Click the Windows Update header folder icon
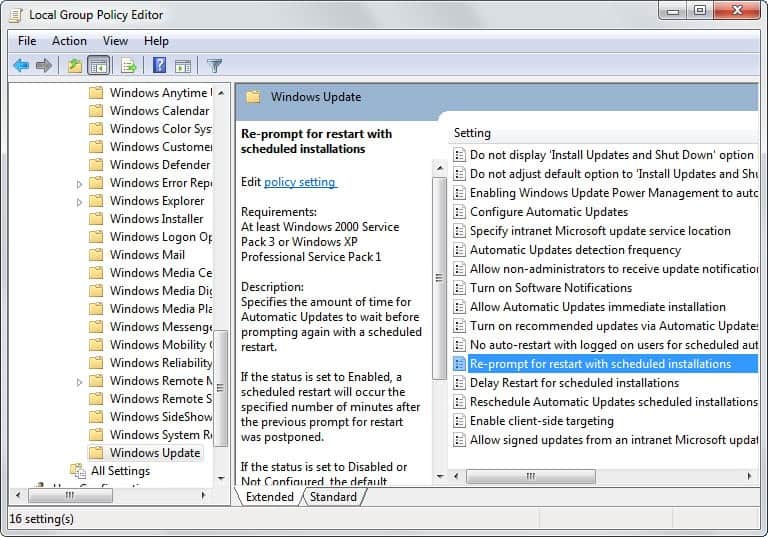 pyautogui.click(x=253, y=97)
